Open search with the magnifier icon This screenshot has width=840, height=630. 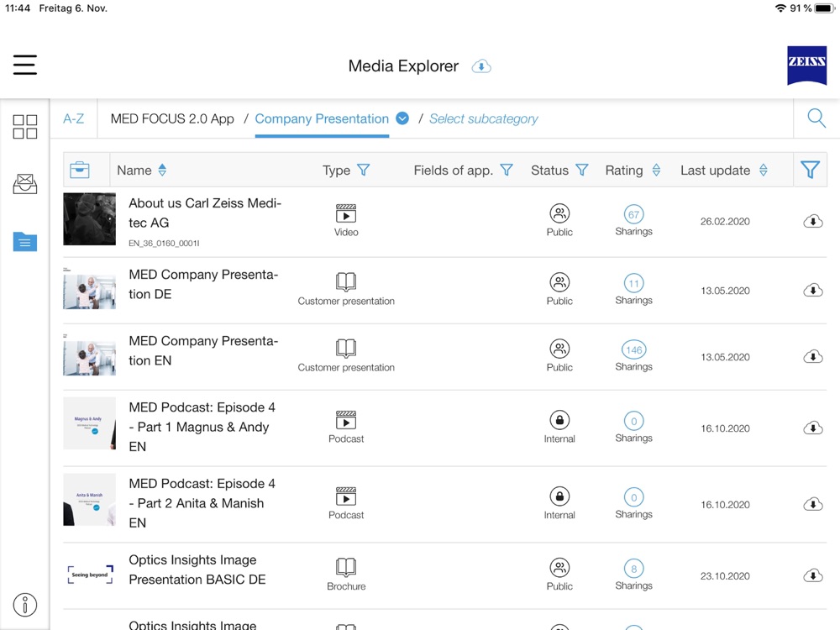tap(816, 118)
